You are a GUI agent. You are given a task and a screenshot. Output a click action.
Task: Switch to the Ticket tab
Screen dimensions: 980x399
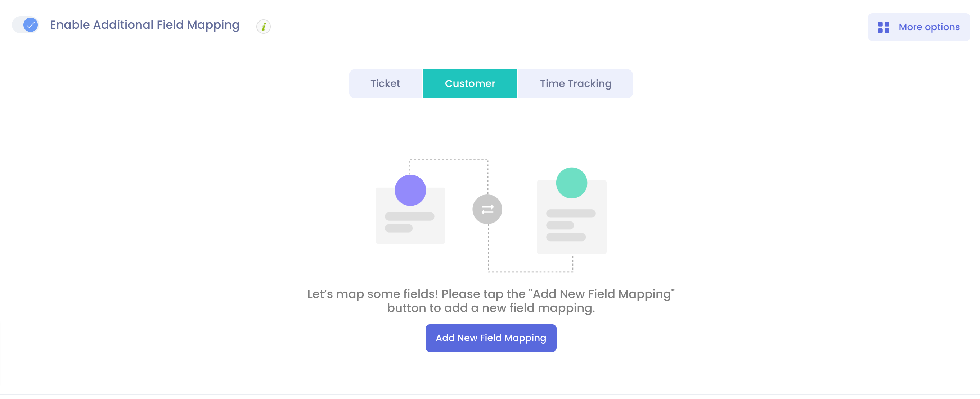(385, 83)
